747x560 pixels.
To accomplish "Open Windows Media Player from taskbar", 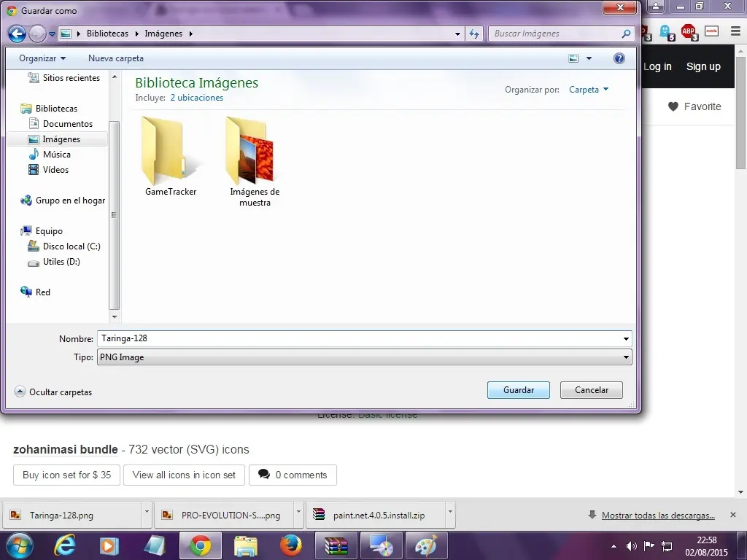I will click(x=109, y=545).
